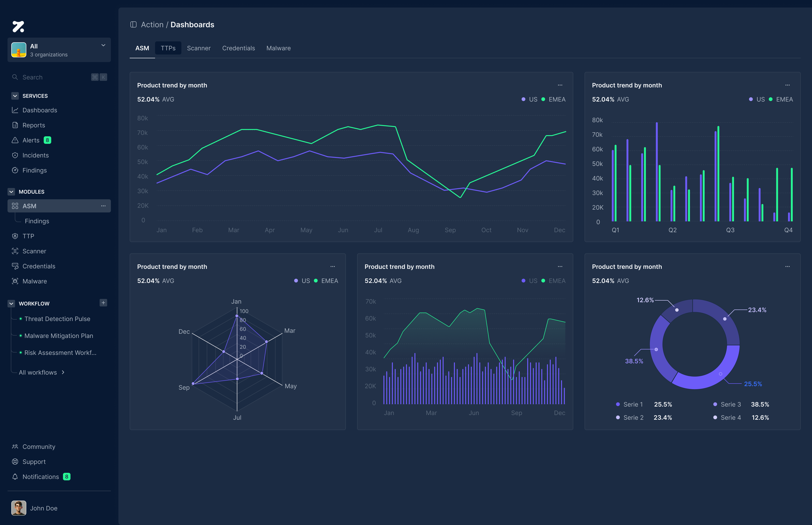Open options menu of radar chart card
The height and width of the screenshot is (525, 812).
point(332,266)
